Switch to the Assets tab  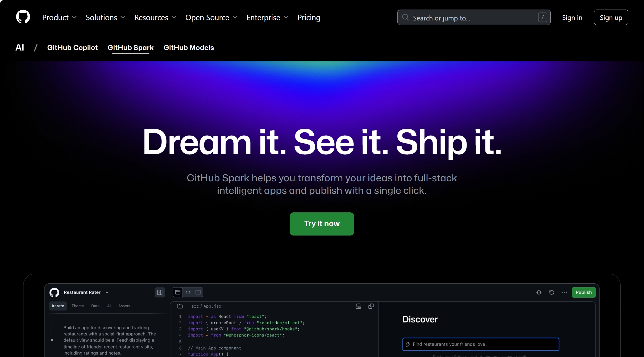tap(124, 306)
